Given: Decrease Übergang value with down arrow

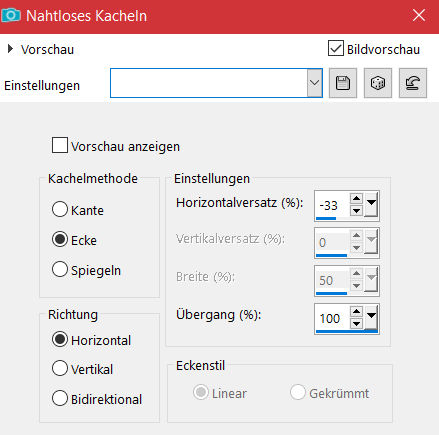Looking at the screenshot, I should point(356,323).
